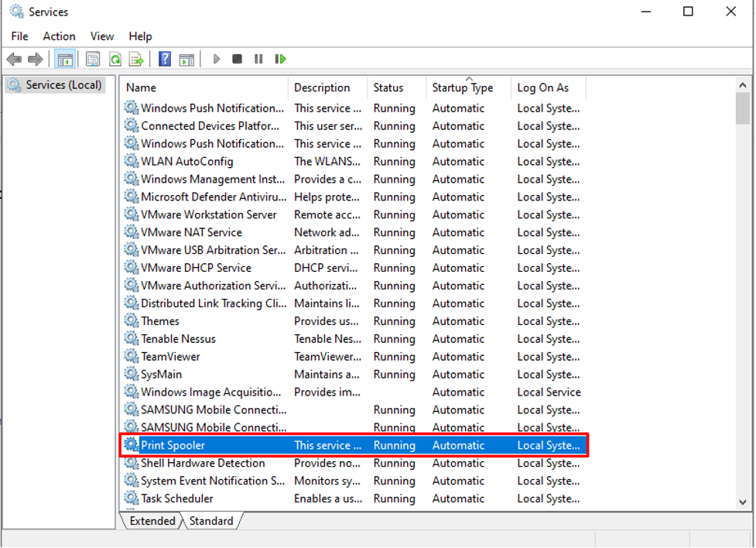Click Tenable Nes... description cell
The image size is (756, 548).
(327, 339)
